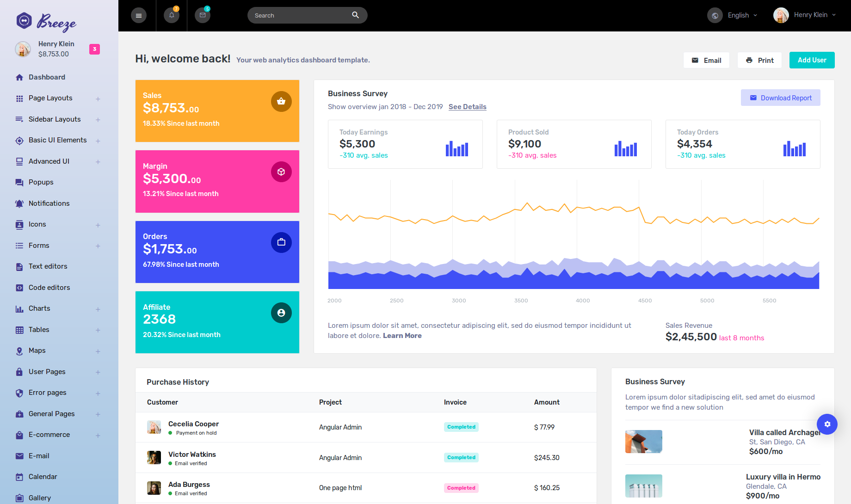Click the Print button

pos(759,60)
